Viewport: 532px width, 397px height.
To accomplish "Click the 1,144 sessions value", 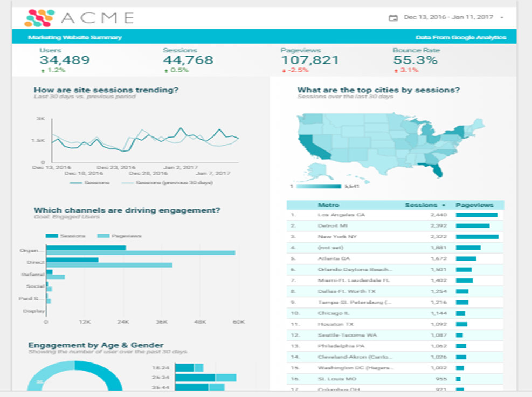I will [x=439, y=313].
